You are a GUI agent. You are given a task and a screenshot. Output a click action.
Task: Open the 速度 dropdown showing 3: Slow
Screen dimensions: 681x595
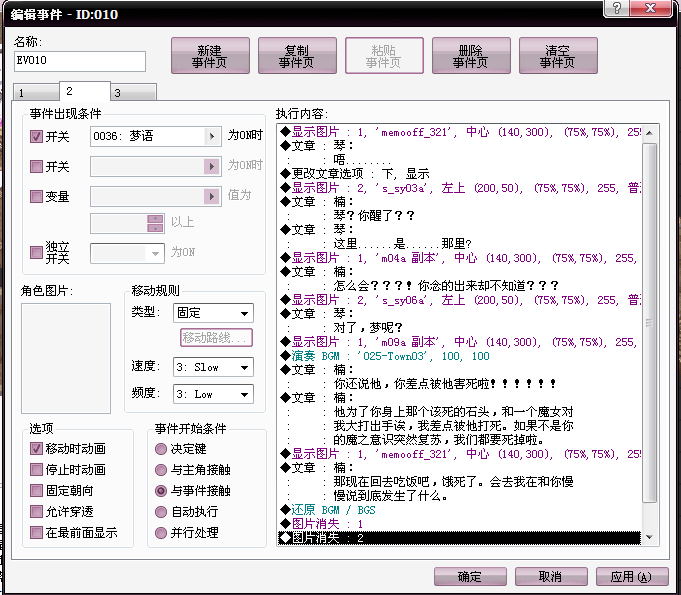click(x=213, y=367)
